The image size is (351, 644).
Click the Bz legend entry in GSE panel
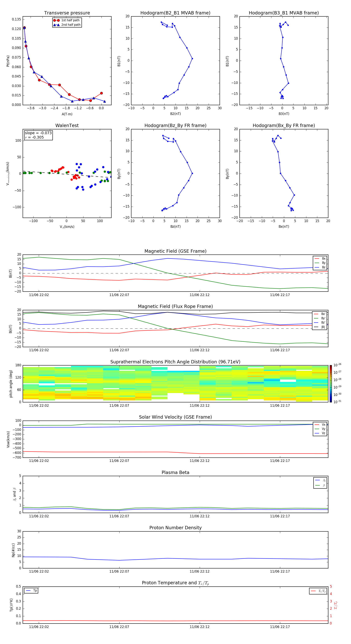[320, 267]
